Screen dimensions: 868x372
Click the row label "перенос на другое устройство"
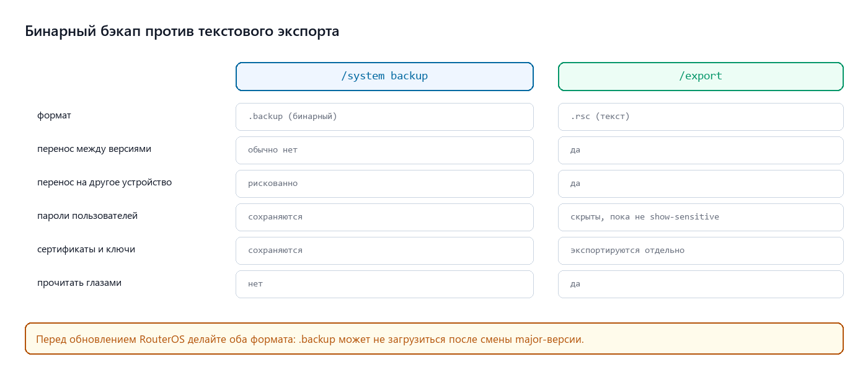(105, 182)
